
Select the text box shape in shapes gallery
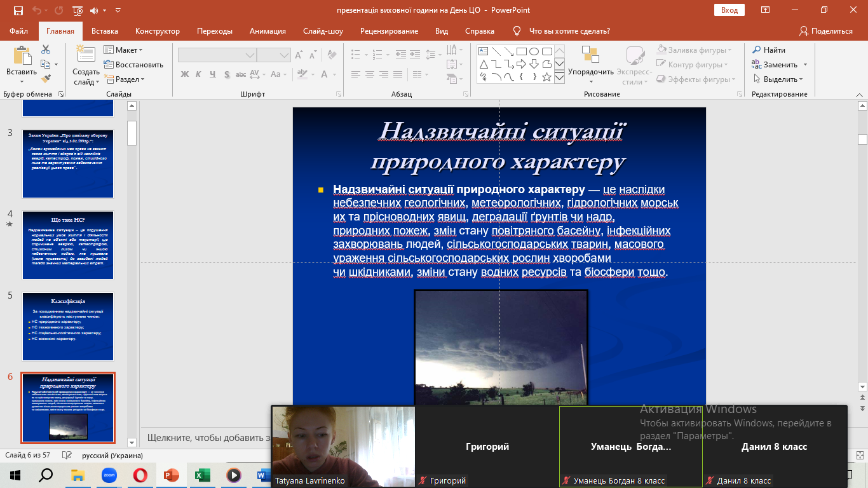[x=483, y=51]
